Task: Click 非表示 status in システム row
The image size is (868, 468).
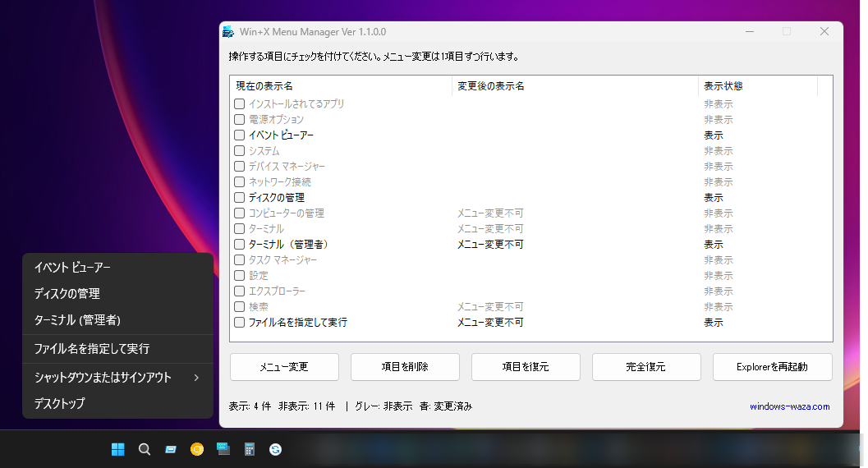Action: 719,151
